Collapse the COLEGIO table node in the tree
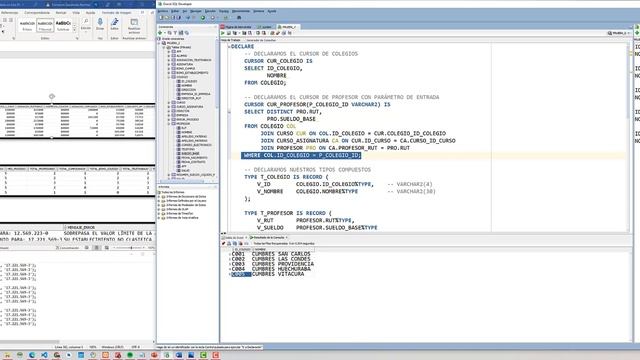Viewport: 640px width, 360px height. pos(169,77)
